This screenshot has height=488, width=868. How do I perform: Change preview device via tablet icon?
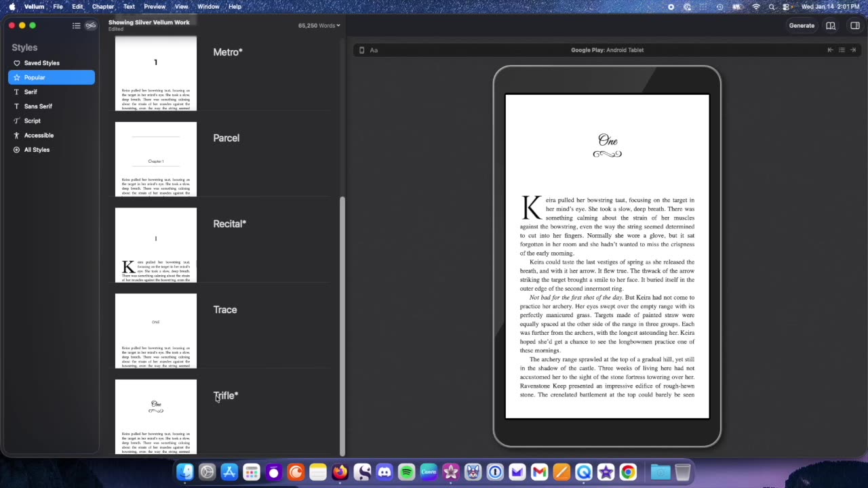[x=361, y=50]
